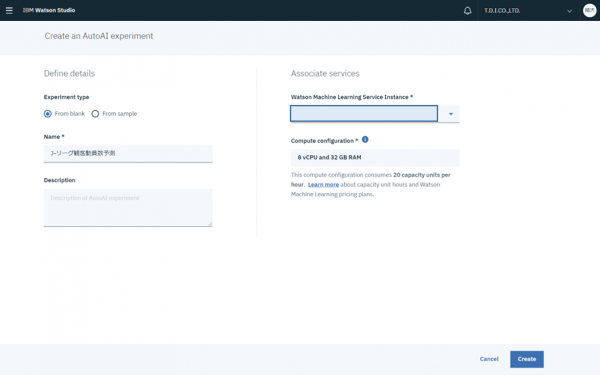
Task: Click the user avatar icon
Action: (589, 10)
